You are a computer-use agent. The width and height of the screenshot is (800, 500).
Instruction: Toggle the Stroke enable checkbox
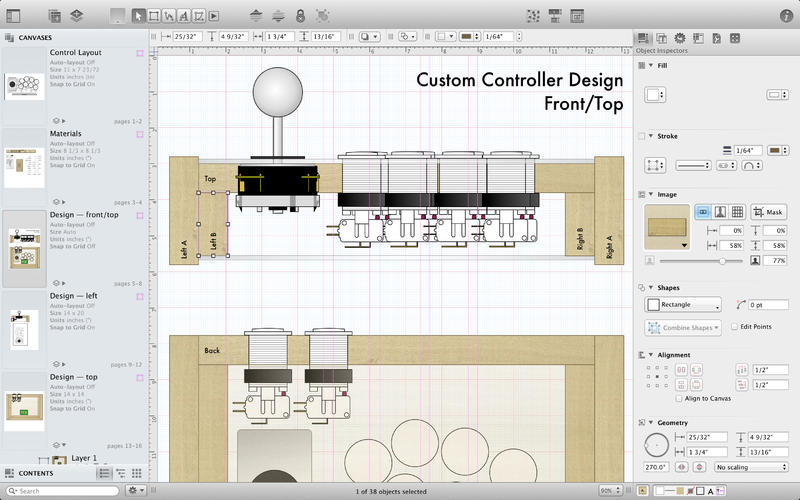pos(641,136)
